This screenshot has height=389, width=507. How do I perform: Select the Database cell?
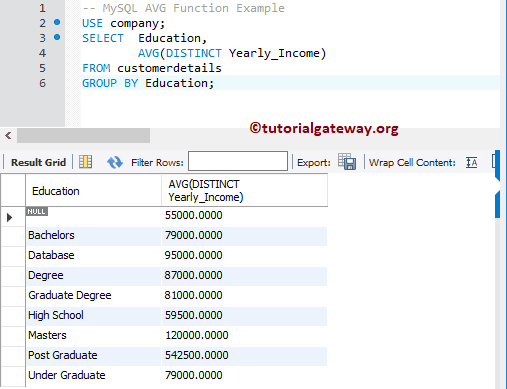point(93,256)
